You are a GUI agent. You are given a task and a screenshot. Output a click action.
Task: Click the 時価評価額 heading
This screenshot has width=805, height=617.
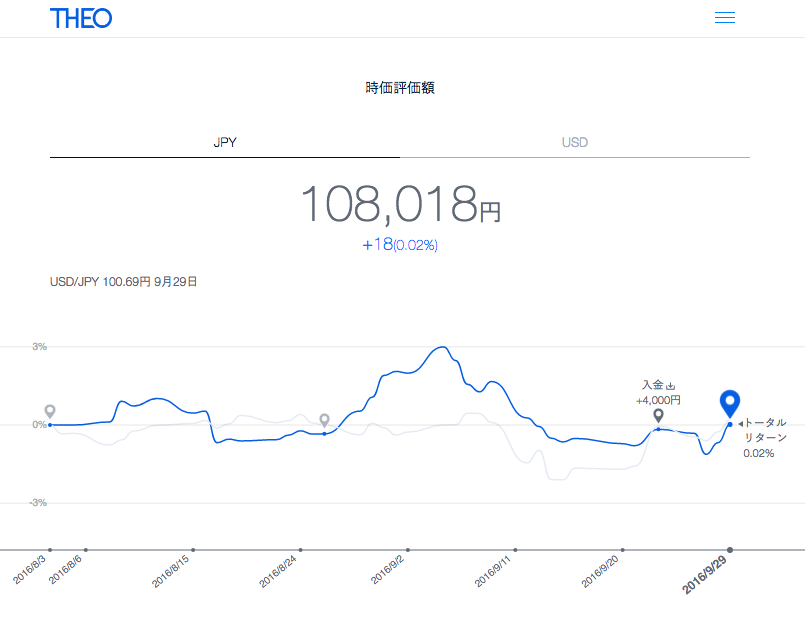pos(400,88)
